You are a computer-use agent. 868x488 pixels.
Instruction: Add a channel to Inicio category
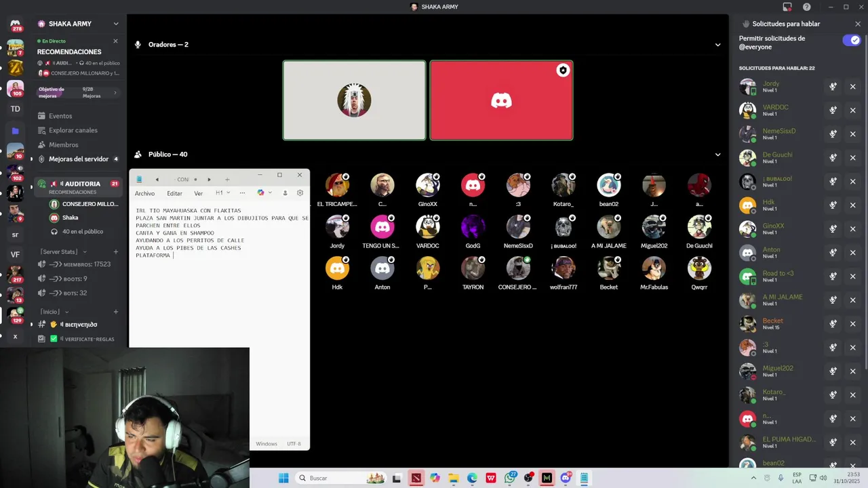(x=116, y=312)
